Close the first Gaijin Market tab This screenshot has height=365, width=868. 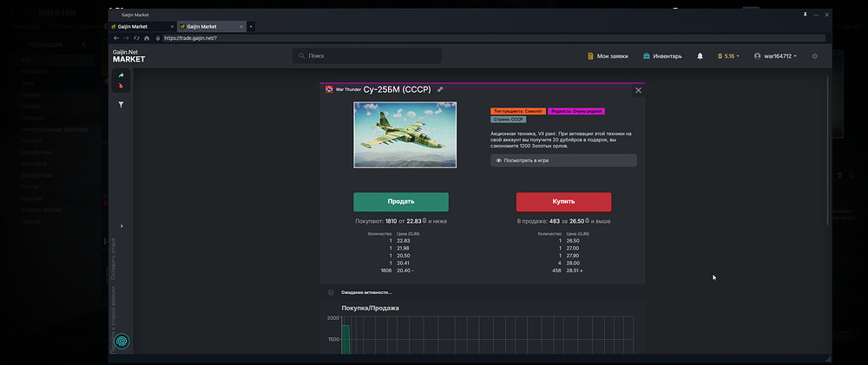click(x=172, y=27)
